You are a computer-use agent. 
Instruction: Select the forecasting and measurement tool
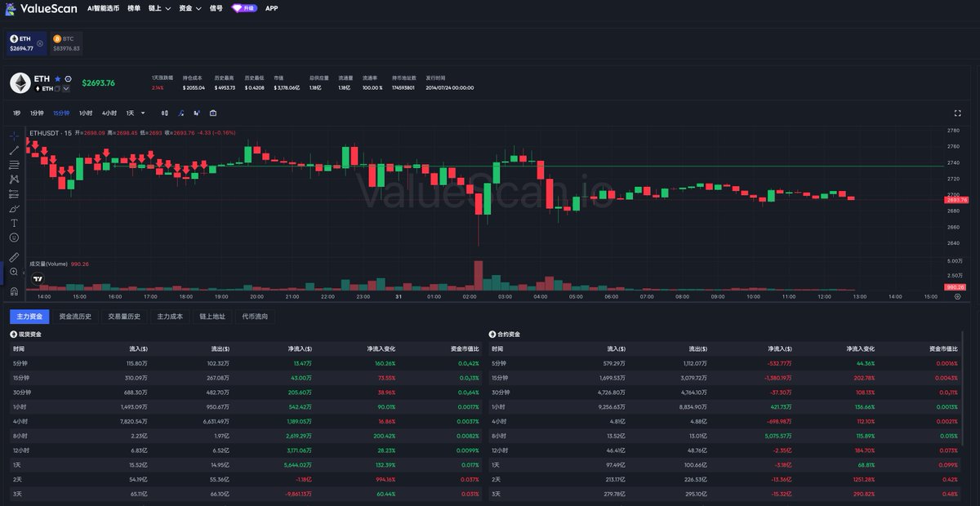(14, 193)
